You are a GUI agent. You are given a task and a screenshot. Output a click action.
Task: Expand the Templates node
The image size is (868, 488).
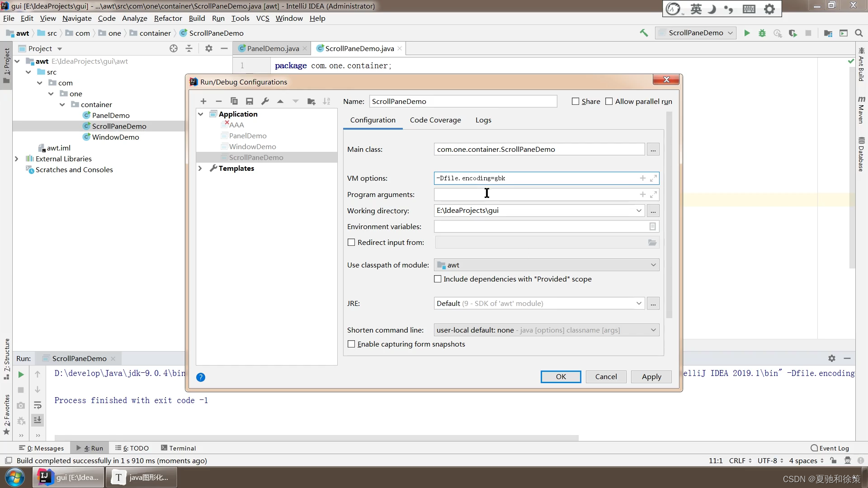200,168
